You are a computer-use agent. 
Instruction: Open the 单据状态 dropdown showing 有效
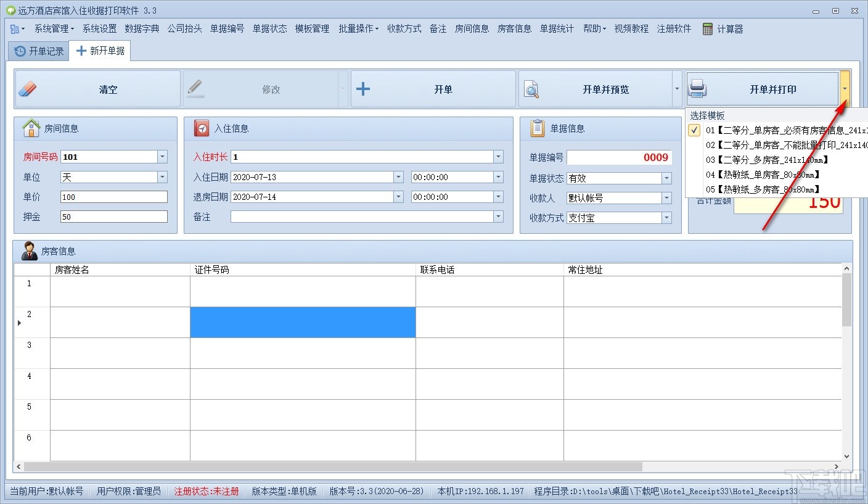click(x=666, y=178)
